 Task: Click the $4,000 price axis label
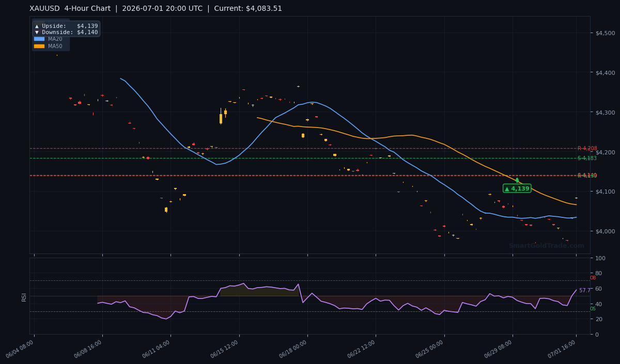point(605,231)
